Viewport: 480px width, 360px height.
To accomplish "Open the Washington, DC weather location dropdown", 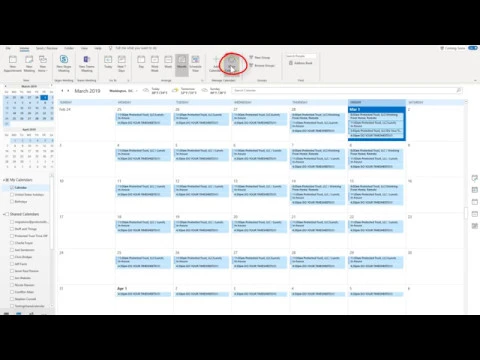I will [123, 91].
